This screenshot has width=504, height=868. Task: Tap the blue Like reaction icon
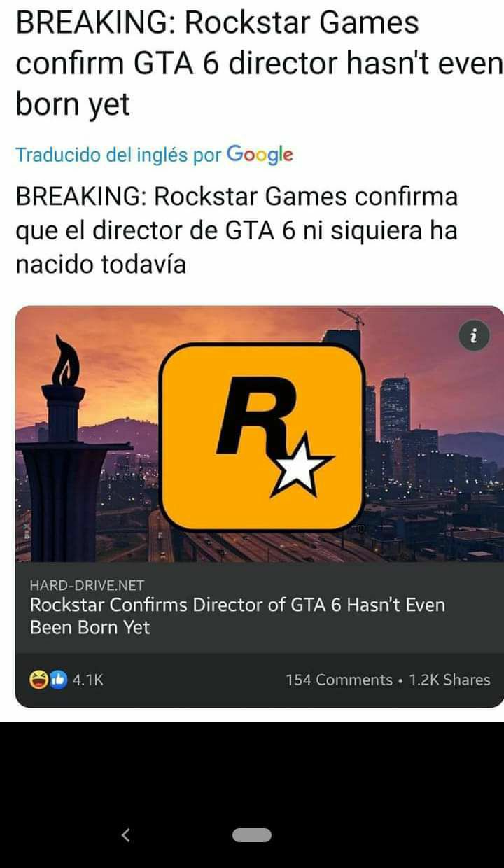58,680
